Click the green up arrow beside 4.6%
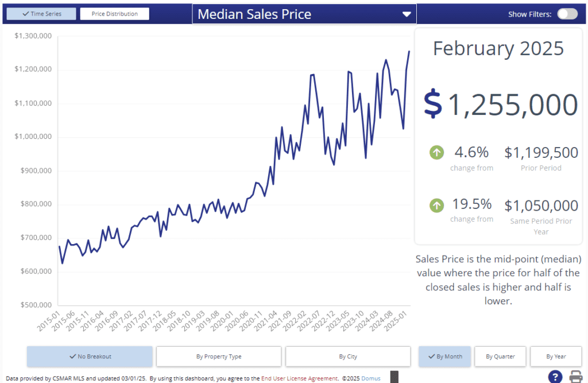The height and width of the screenshot is (383, 588). click(x=436, y=153)
